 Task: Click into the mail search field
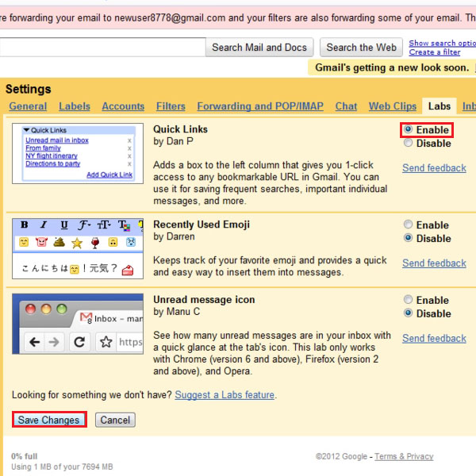[102, 48]
